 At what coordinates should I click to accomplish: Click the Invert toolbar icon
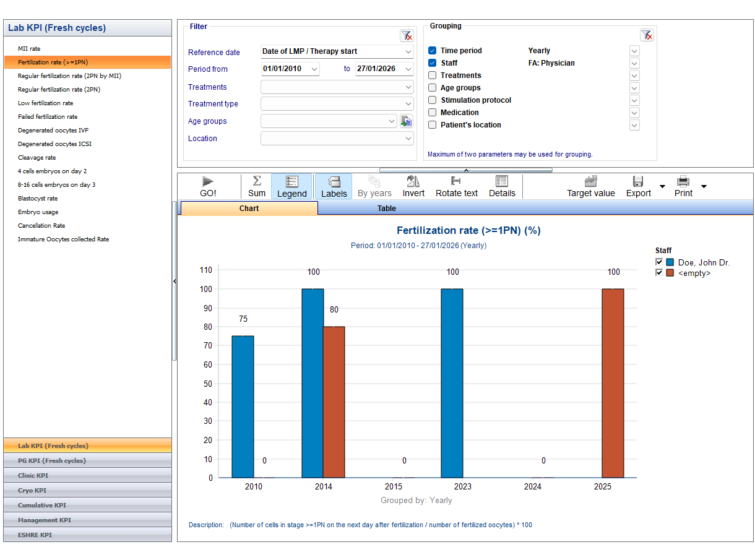[x=413, y=186]
